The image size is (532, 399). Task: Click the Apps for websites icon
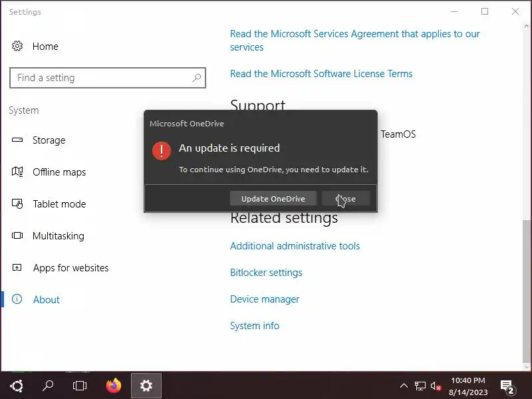[17, 267]
